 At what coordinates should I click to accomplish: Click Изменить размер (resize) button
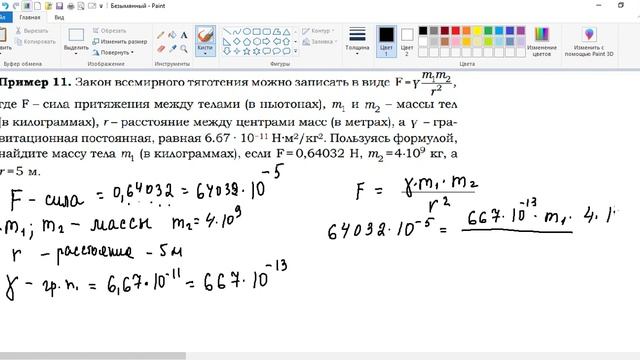click(120, 42)
